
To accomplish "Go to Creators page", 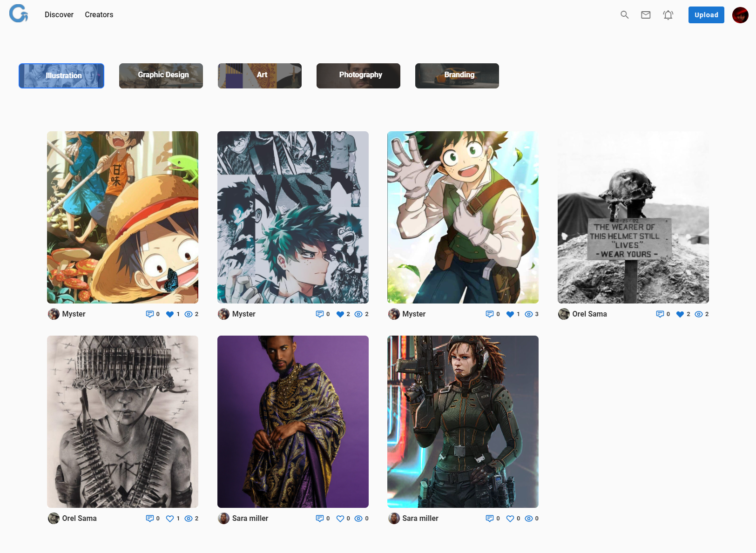I will (99, 14).
